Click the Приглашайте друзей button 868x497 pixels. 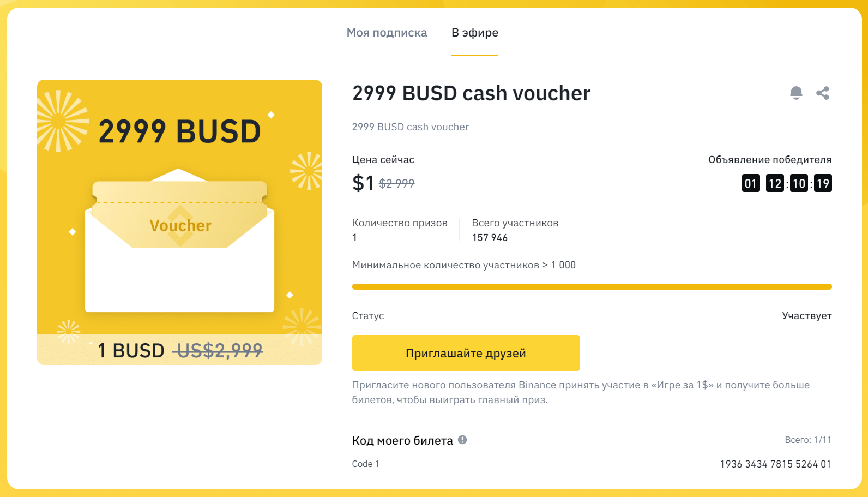coord(466,353)
